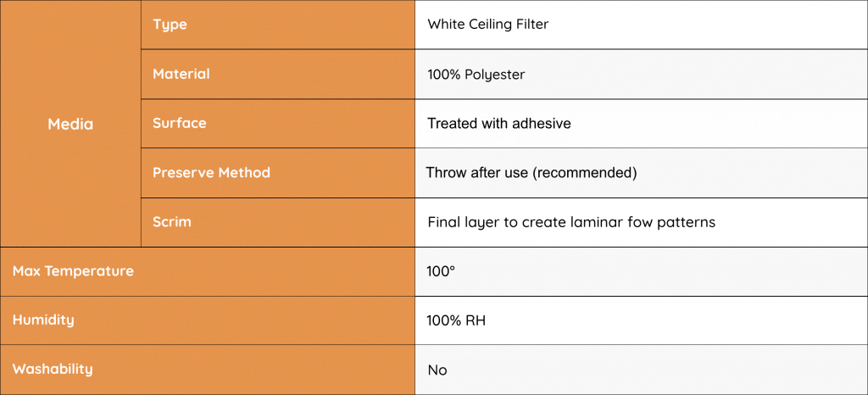The width and height of the screenshot is (868, 395).
Task: Click the Media row header cell
Action: coord(70,124)
